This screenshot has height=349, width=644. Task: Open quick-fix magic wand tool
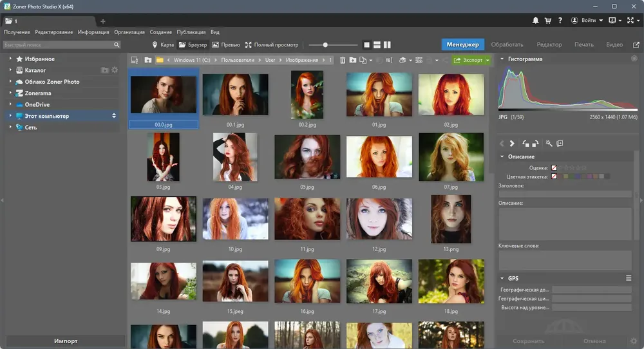pos(549,144)
